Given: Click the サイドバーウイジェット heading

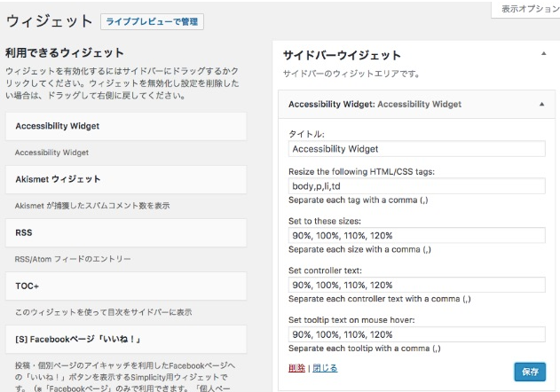Looking at the screenshot, I should (342, 55).
